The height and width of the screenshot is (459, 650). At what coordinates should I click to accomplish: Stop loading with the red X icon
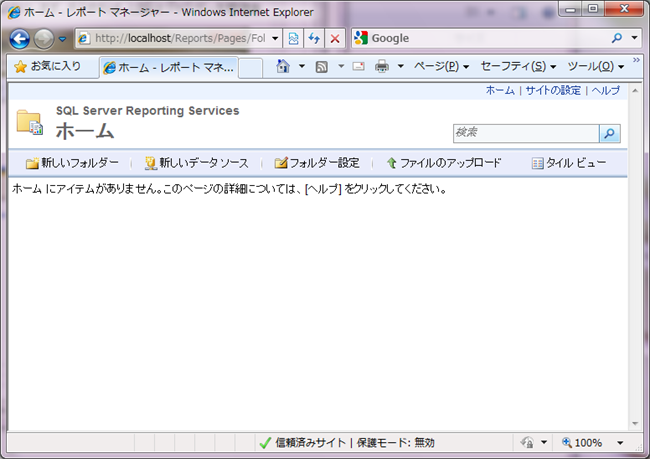[x=335, y=39]
